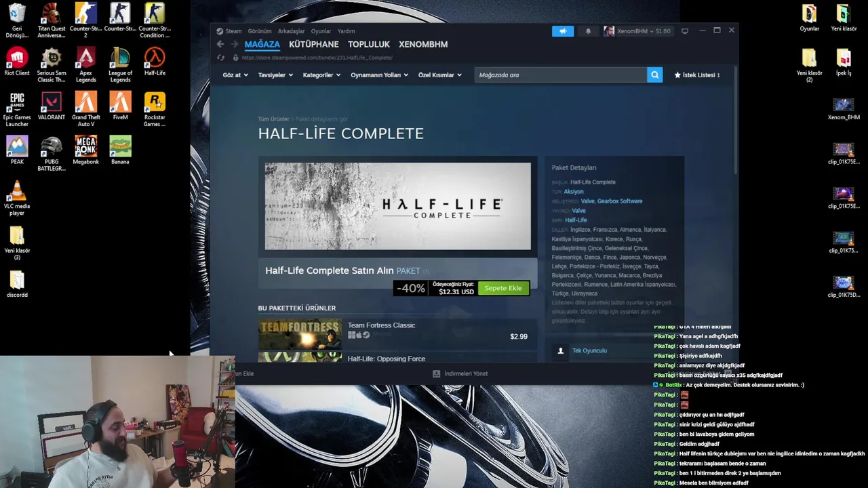Select Counter-Strike 2 desktop shortcut

point(85,21)
